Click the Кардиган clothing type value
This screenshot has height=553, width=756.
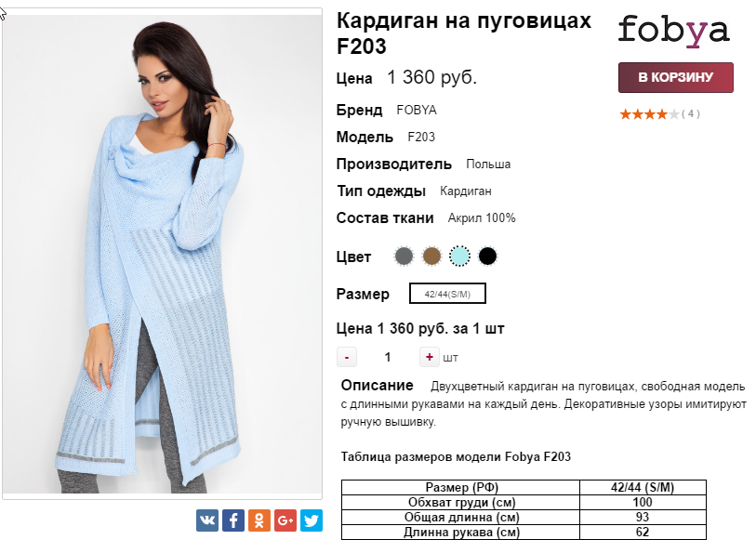tap(466, 191)
